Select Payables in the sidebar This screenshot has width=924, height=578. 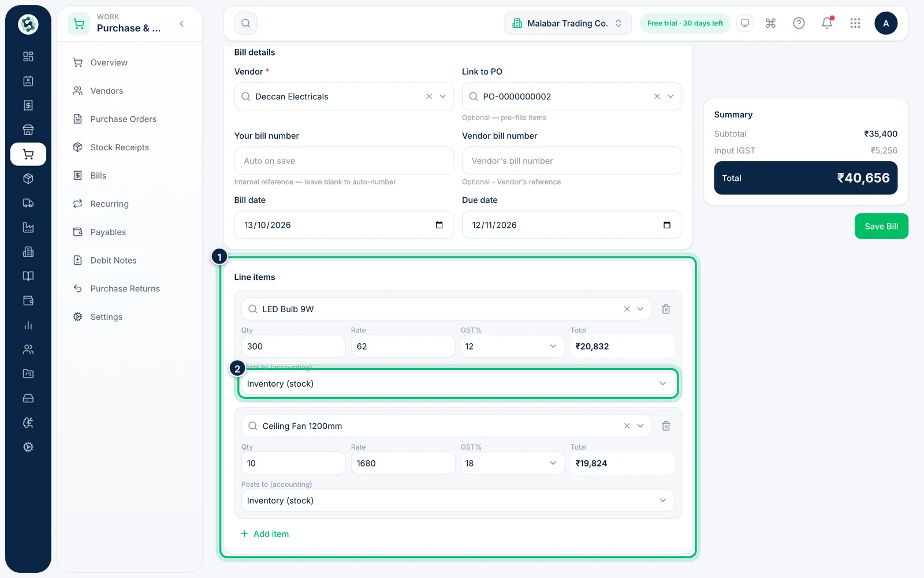(108, 232)
